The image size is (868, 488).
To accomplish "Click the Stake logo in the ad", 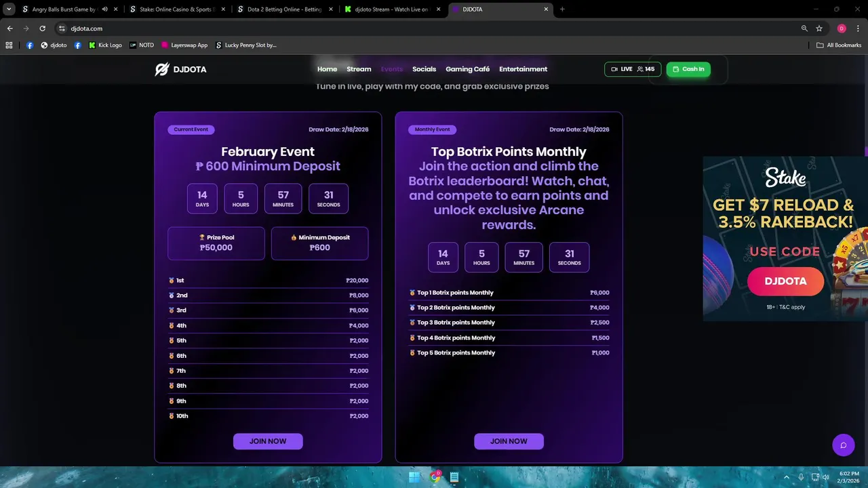I will (785, 178).
